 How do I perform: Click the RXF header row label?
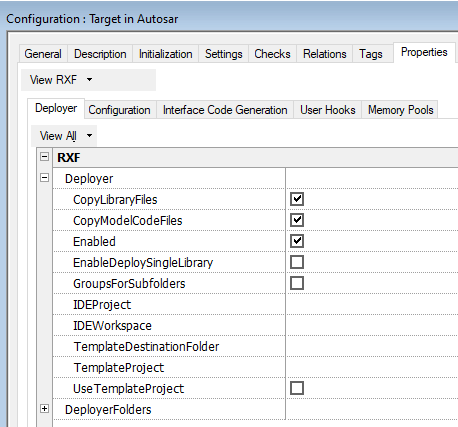pos(69,157)
